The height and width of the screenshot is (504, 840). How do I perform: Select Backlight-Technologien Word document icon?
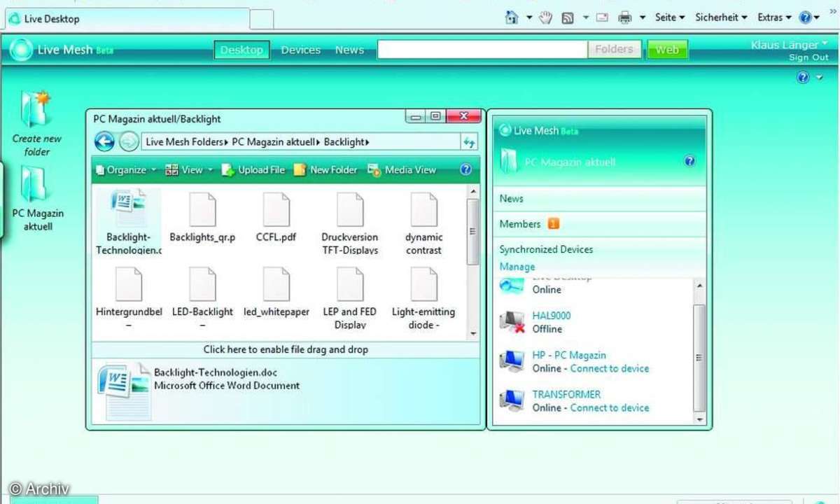point(128,208)
